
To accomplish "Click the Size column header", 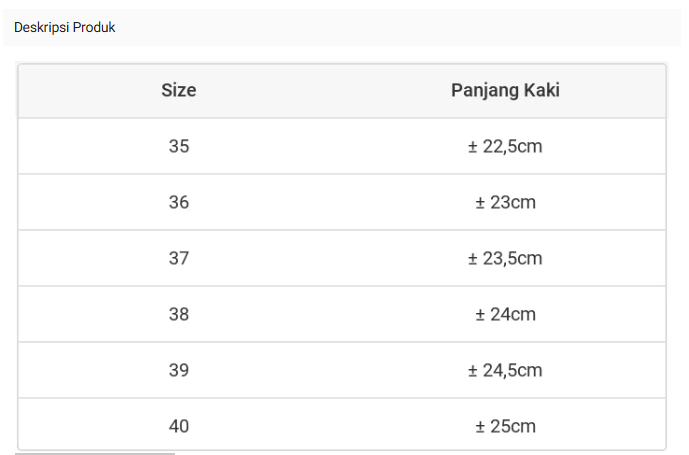I will tap(179, 91).
